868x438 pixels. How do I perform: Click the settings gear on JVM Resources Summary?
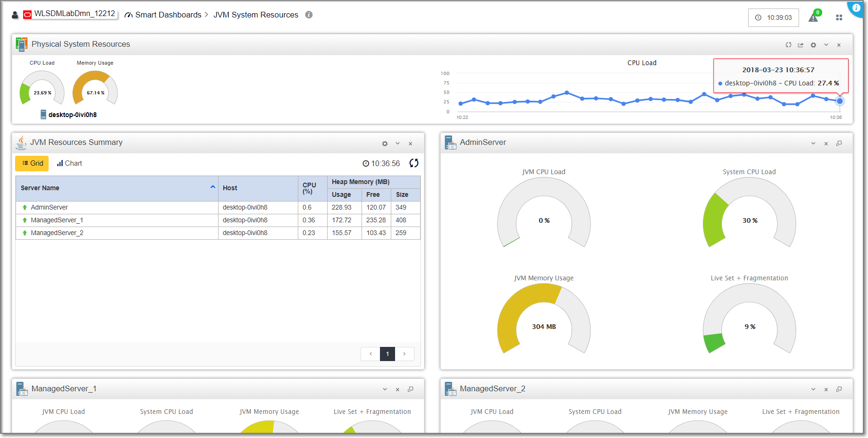tap(385, 143)
